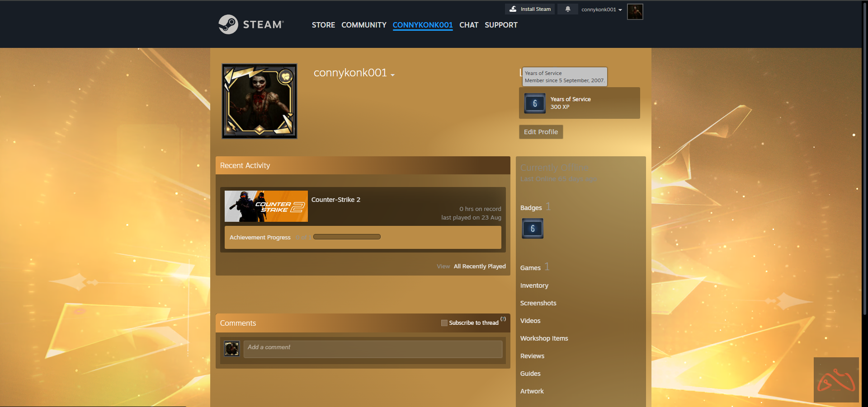
Task: Click the comment box user avatar icon
Action: (x=232, y=349)
